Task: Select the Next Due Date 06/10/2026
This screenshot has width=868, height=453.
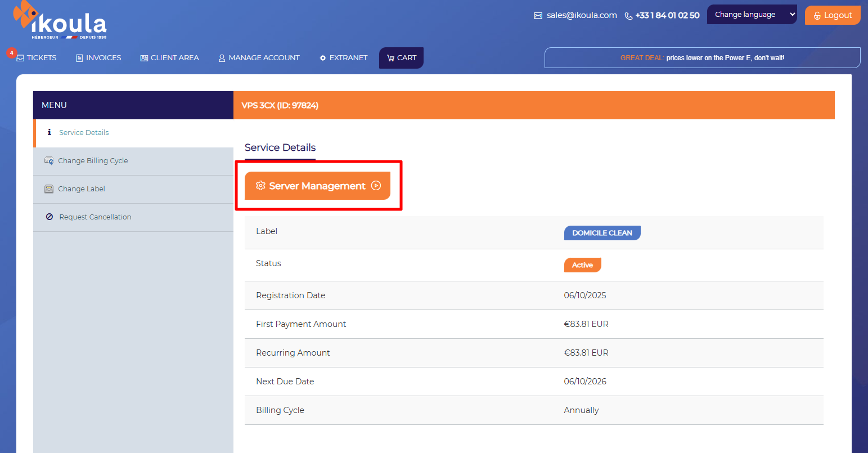Action: (x=585, y=382)
